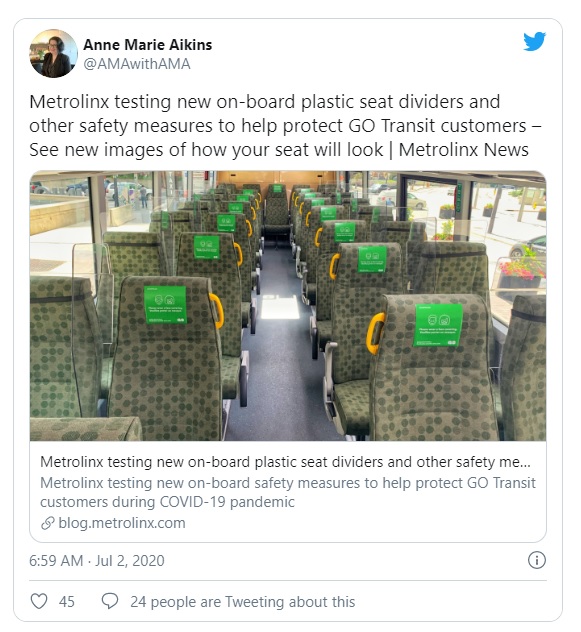
Task: Like the tweet with the heart icon
Action: [x=39, y=601]
